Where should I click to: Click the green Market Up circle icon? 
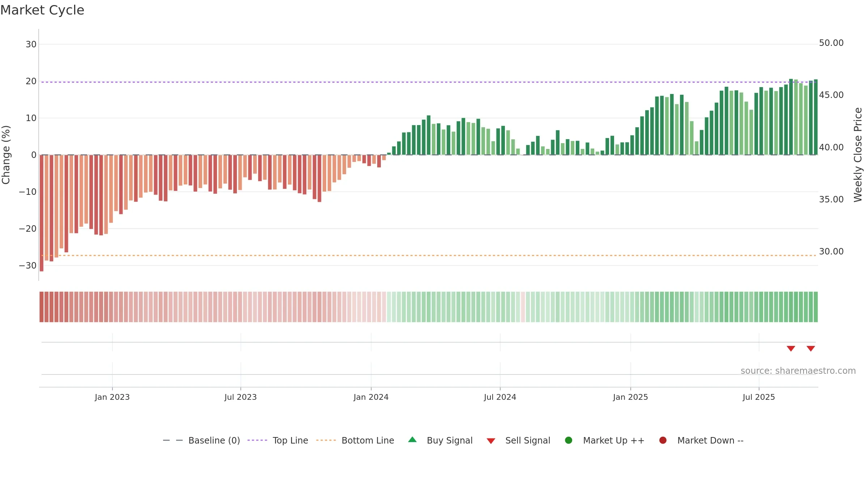tap(569, 440)
